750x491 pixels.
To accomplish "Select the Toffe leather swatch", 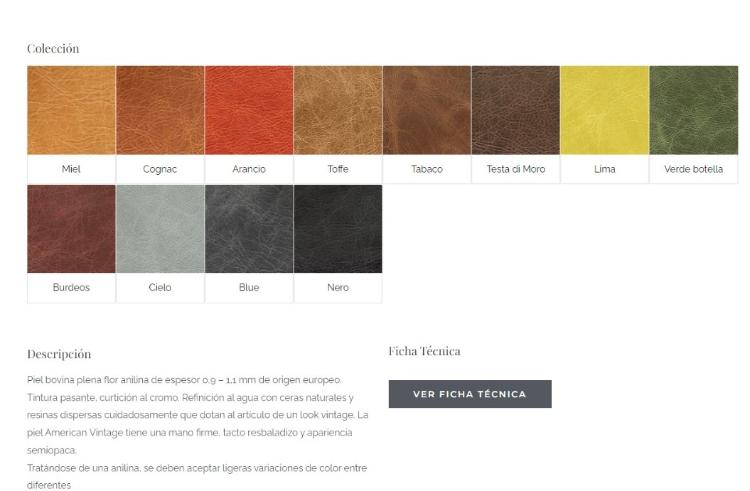I will pos(338,110).
